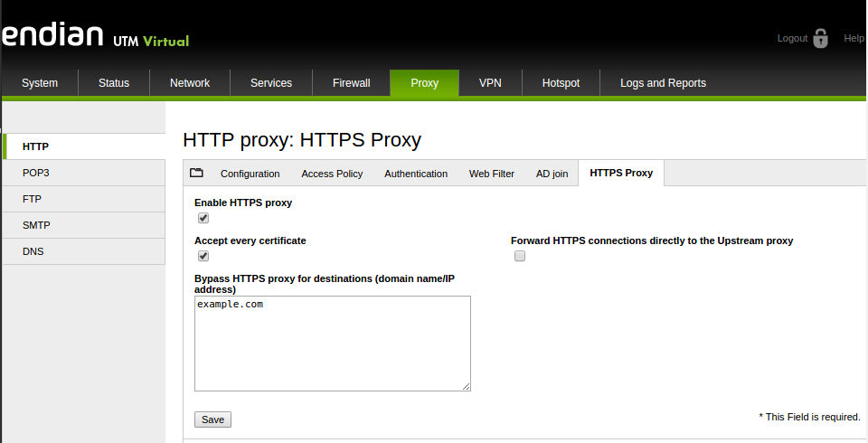Click the '* This Field is required.' note
This screenshot has width=868, height=443.
click(x=809, y=417)
